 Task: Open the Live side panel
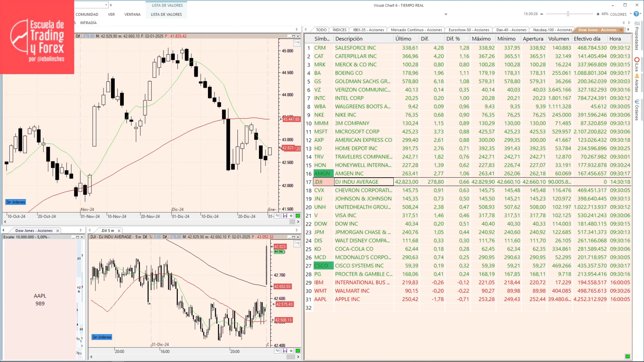[x=637, y=64]
